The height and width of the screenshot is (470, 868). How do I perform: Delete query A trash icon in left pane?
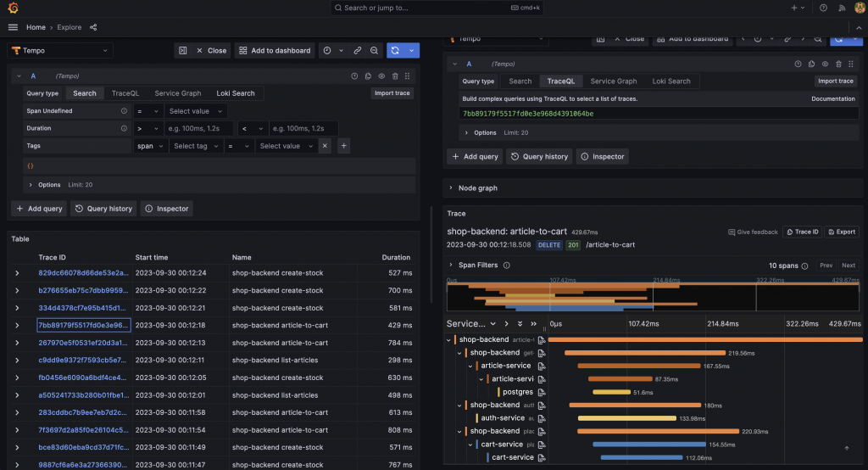(x=395, y=76)
